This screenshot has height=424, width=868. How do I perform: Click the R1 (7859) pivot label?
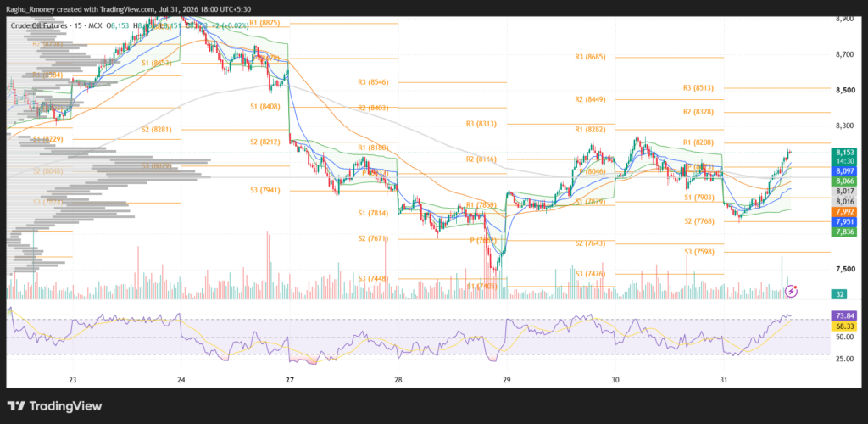[x=481, y=205]
